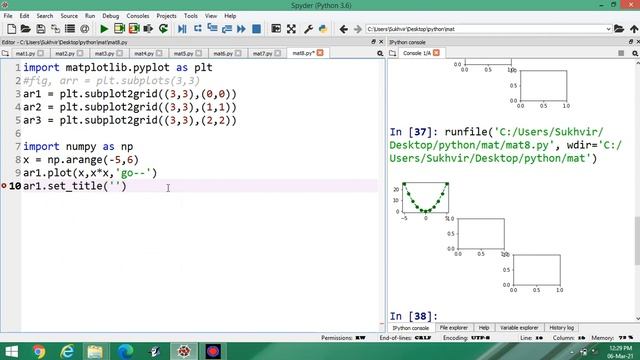Close the mat8.py tab
The height and width of the screenshot is (360, 640).
pos(320,53)
